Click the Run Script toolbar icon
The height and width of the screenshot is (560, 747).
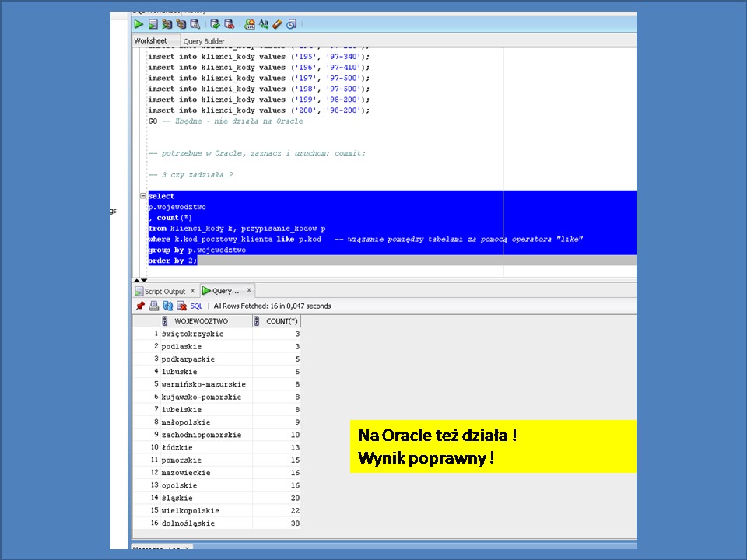coord(154,24)
